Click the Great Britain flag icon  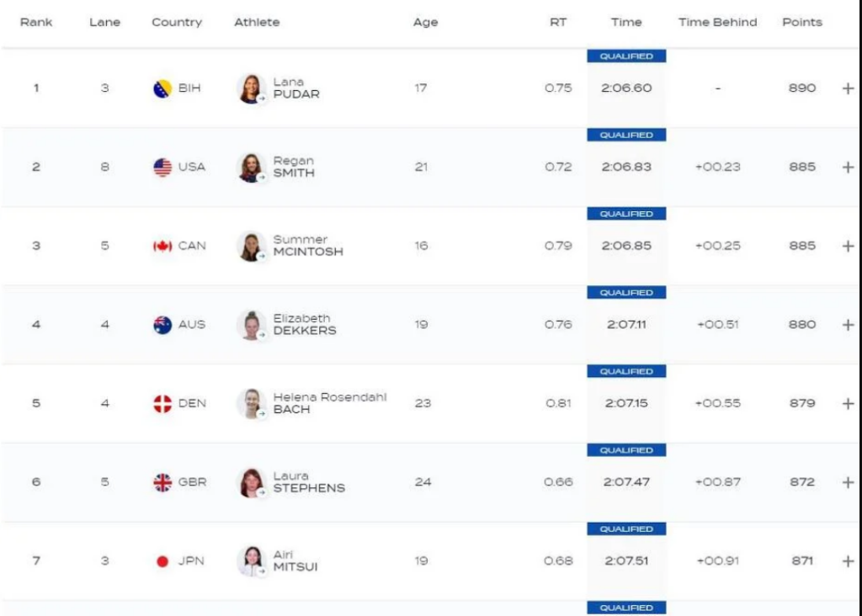pos(162,482)
